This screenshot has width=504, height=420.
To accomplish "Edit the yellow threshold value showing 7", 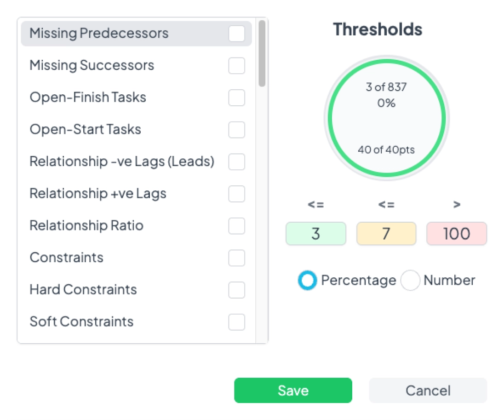I will (x=386, y=234).
